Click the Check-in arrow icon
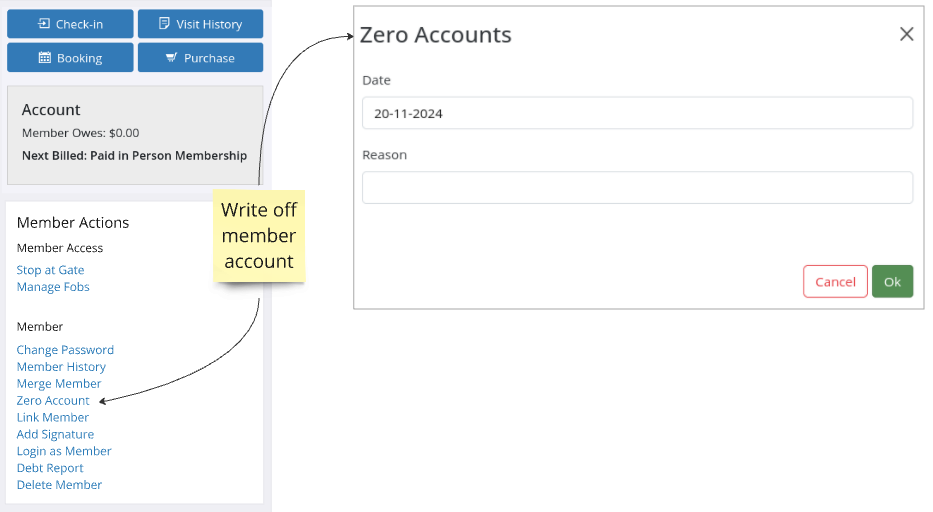 [43, 24]
